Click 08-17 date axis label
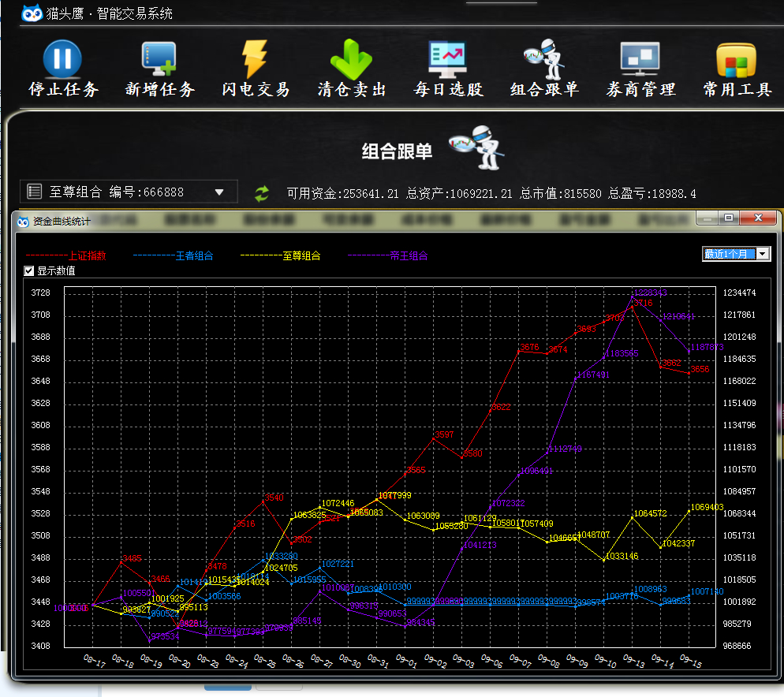 point(95,661)
